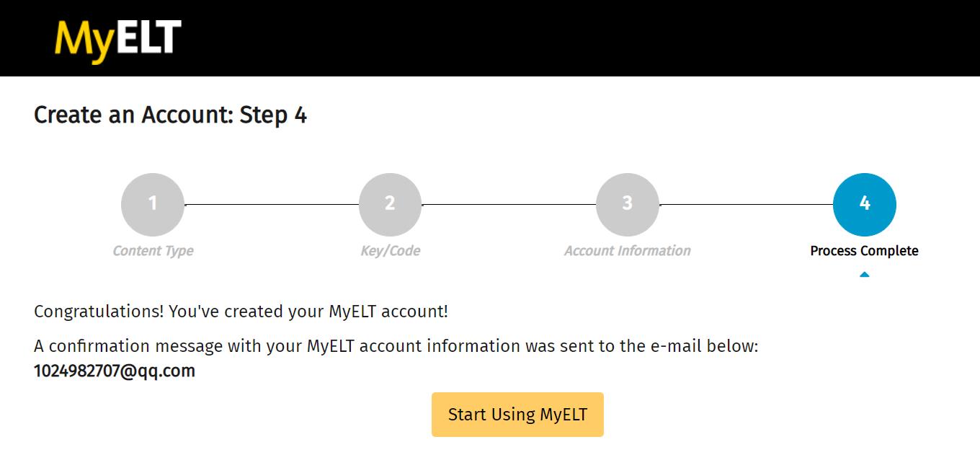Click the 1024982707@qq.com email address

point(115,371)
